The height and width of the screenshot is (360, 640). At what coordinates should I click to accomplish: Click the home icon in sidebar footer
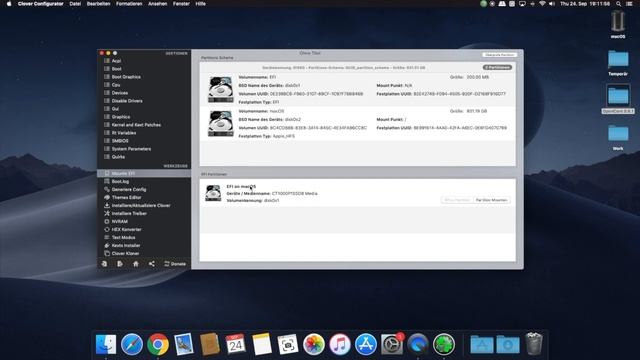[136, 264]
